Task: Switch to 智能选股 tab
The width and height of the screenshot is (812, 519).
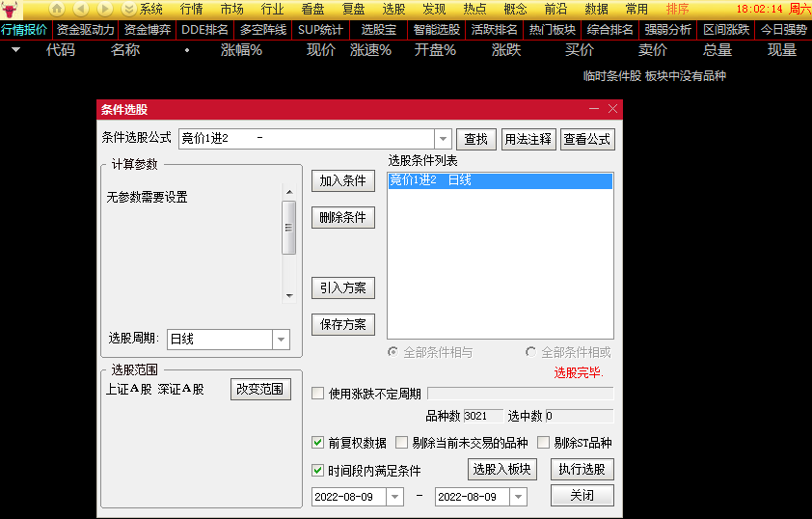Action: (x=437, y=30)
